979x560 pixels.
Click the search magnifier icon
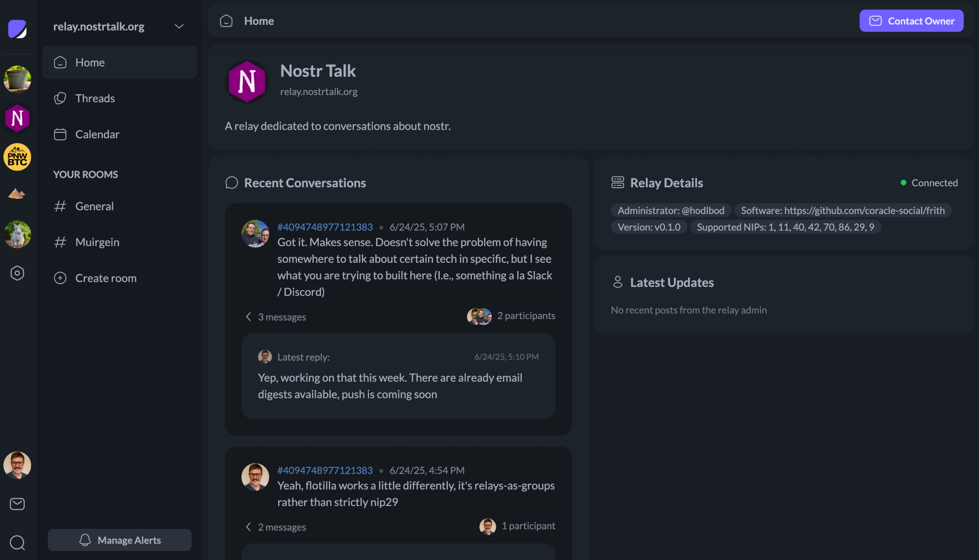tap(17, 542)
